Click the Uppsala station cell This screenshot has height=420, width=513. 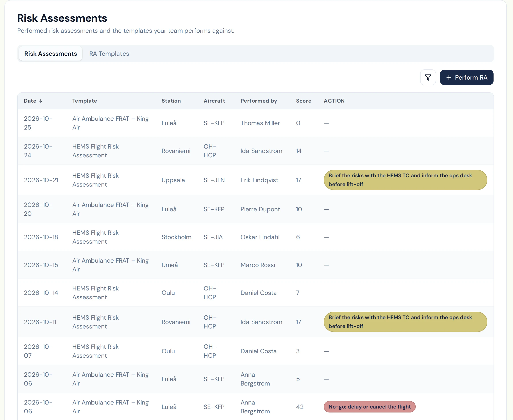[x=173, y=180]
